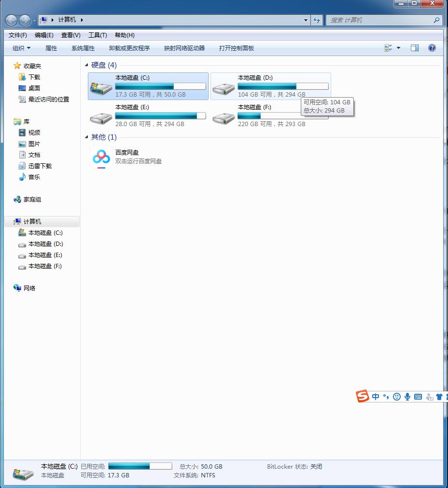Click 系统属性 in the toolbar
448x488 pixels.
coord(83,48)
